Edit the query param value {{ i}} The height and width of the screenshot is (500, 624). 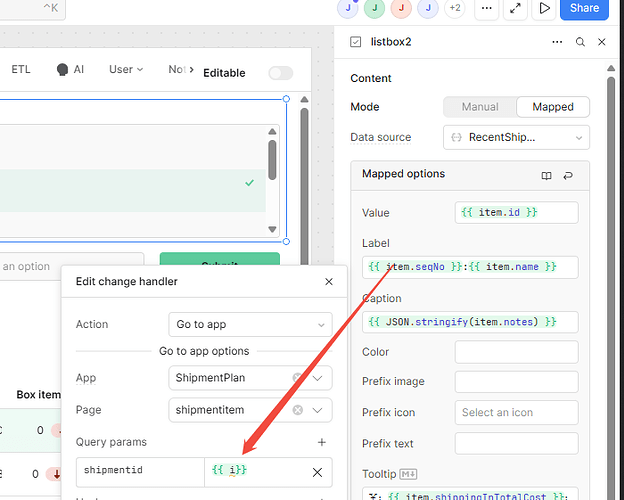pyautogui.click(x=254, y=472)
